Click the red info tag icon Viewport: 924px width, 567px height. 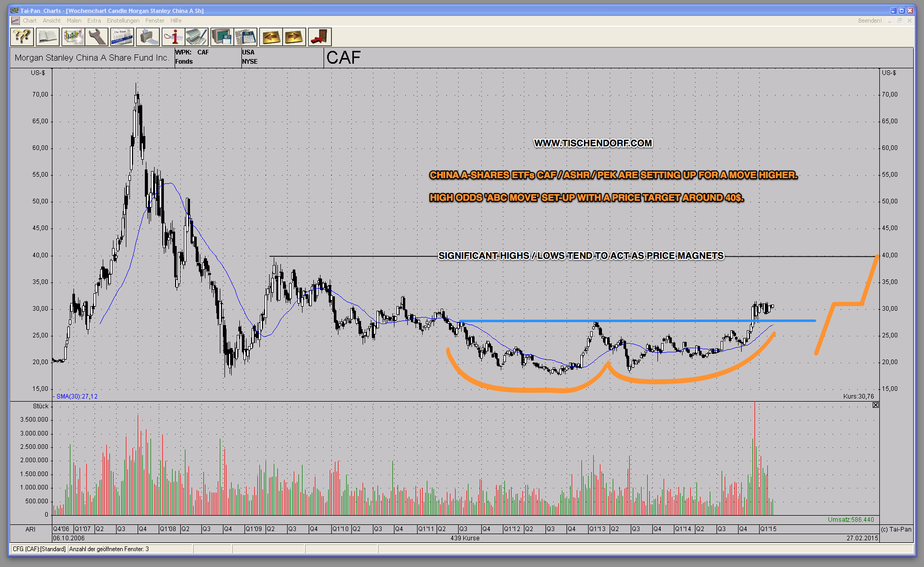click(173, 37)
